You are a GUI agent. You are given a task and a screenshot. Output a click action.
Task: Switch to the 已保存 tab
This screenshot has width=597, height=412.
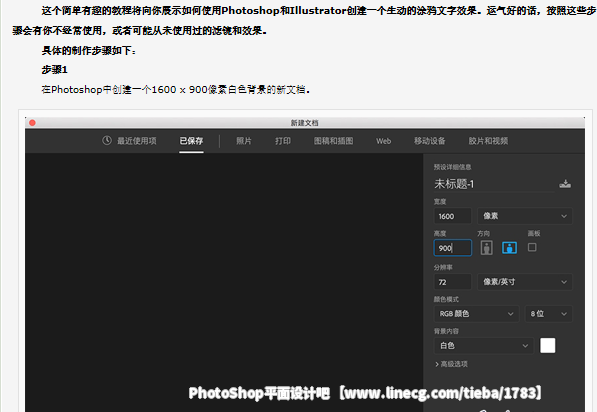[x=191, y=141]
